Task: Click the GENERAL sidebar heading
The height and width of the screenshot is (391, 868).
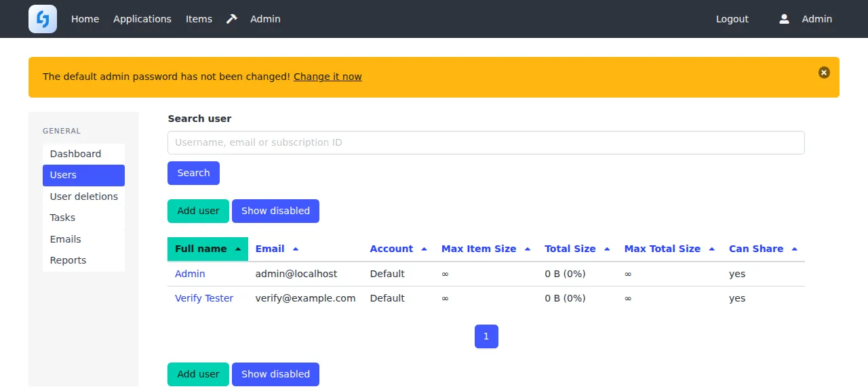Action: [x=62, y=131]
